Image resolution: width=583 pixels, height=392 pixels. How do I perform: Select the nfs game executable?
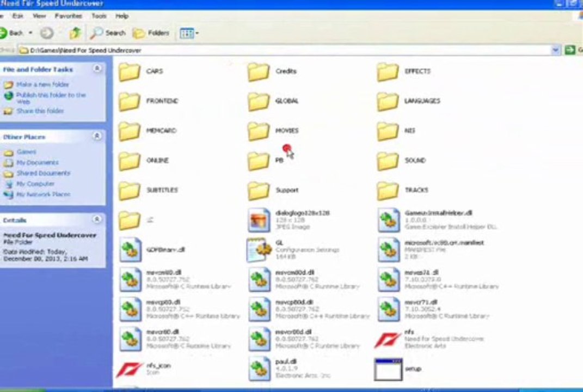(429, 339)
